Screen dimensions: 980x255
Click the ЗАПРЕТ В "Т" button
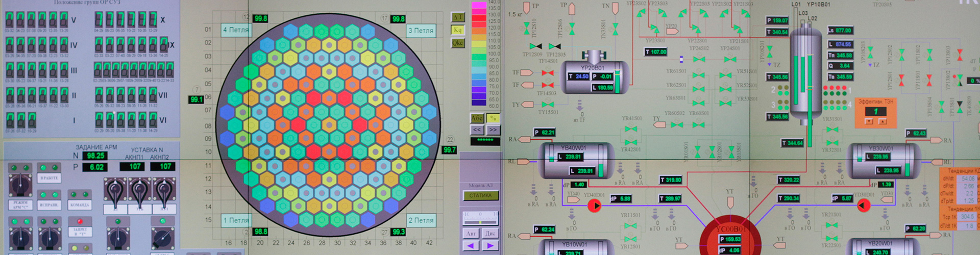pos(80,232)
